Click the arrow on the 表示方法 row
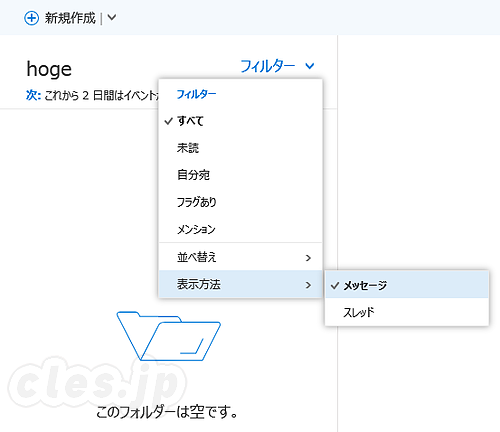The height and width of the screenshot is (432, 500). click(x=308, y=285)
